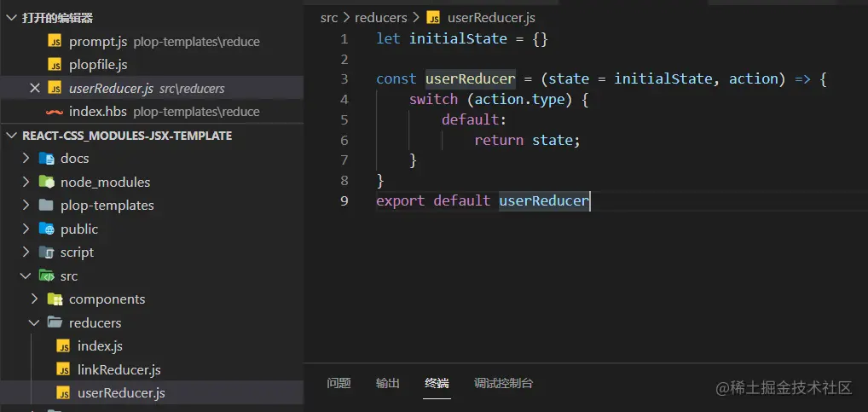868x412 pixels.
Task: Expand the public folder chevron
Action: click(x=26, y=229)
